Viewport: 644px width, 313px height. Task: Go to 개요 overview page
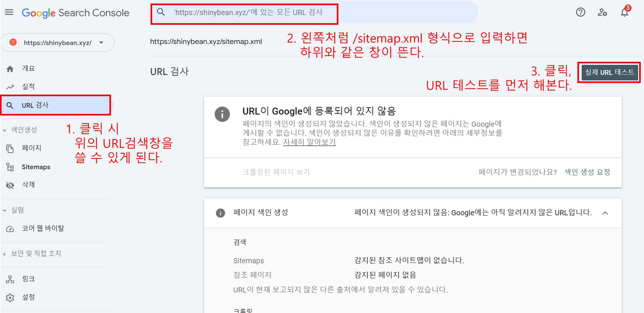28,69
